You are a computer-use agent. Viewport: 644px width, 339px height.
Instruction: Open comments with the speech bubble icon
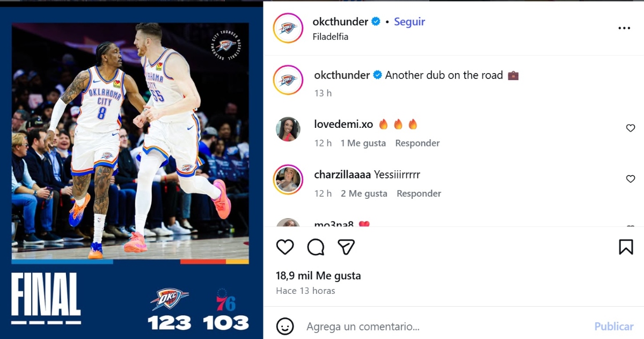tap(316, 247)
